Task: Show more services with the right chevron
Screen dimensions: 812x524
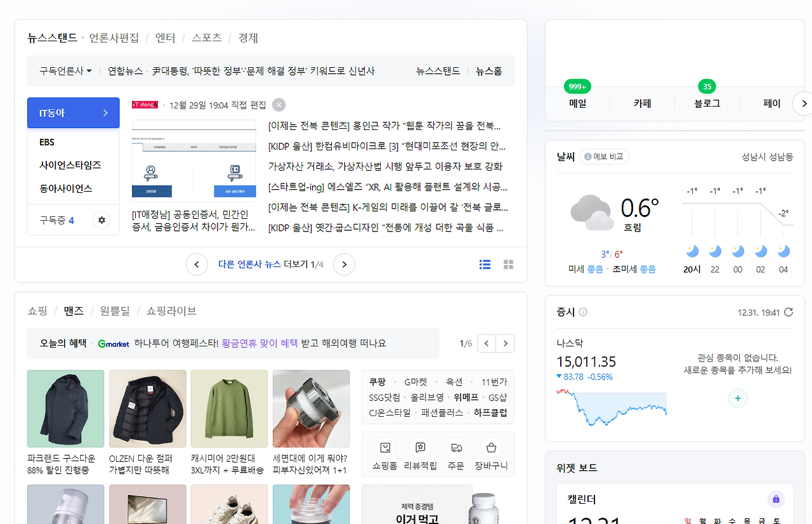Action: pyautogui.click(x=803, y=103)
